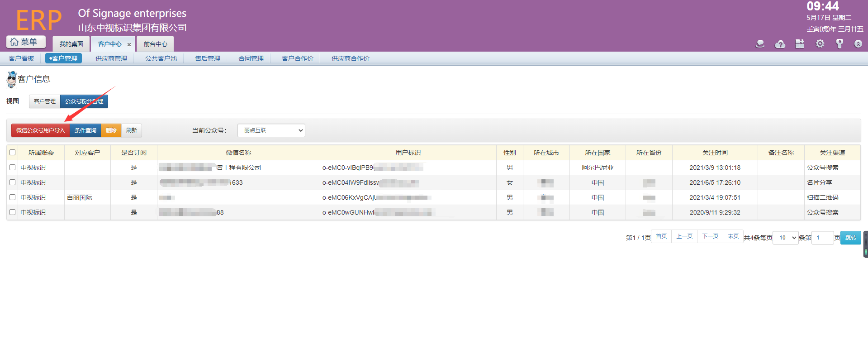Viewport: 868px width, 350px height.
Task: Go to 末页 last page
Action: click(x=733, y=236)
